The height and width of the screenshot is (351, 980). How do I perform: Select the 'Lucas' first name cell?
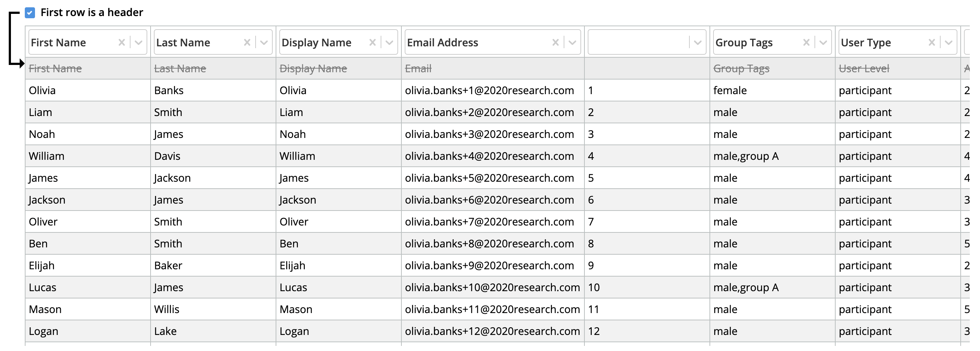pyautogui.click(x=88, y=288)
